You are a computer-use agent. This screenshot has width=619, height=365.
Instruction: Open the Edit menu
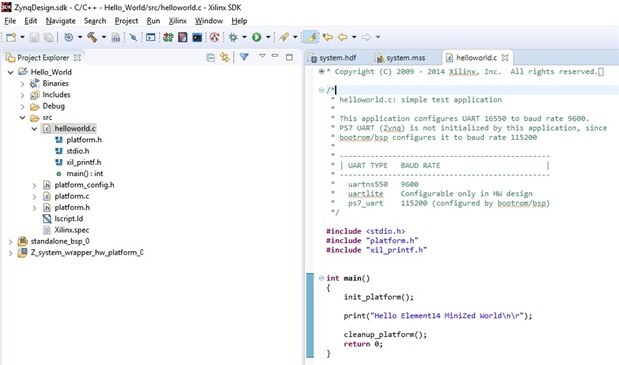point(30,21)
